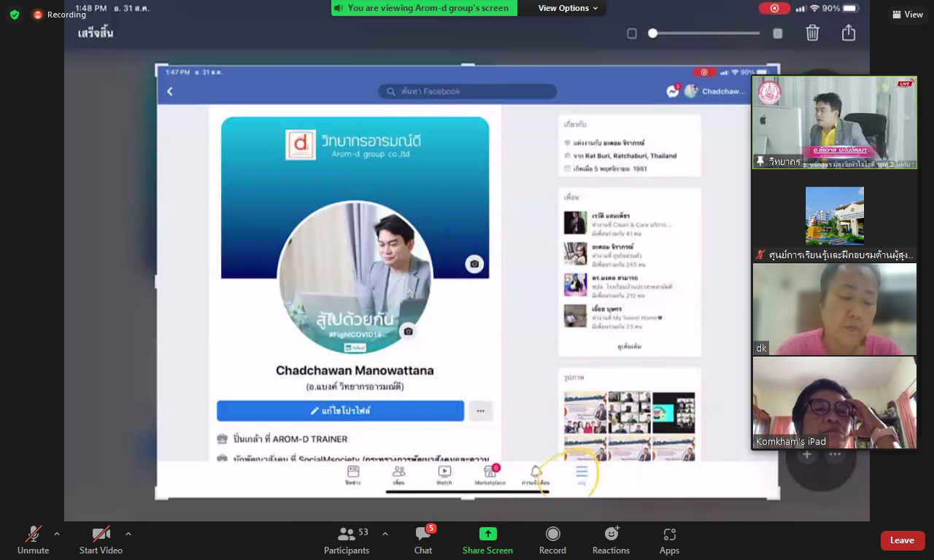Screen dimensions: 934x560
Task: Click the trash delete icon
Action: point(812,33)
